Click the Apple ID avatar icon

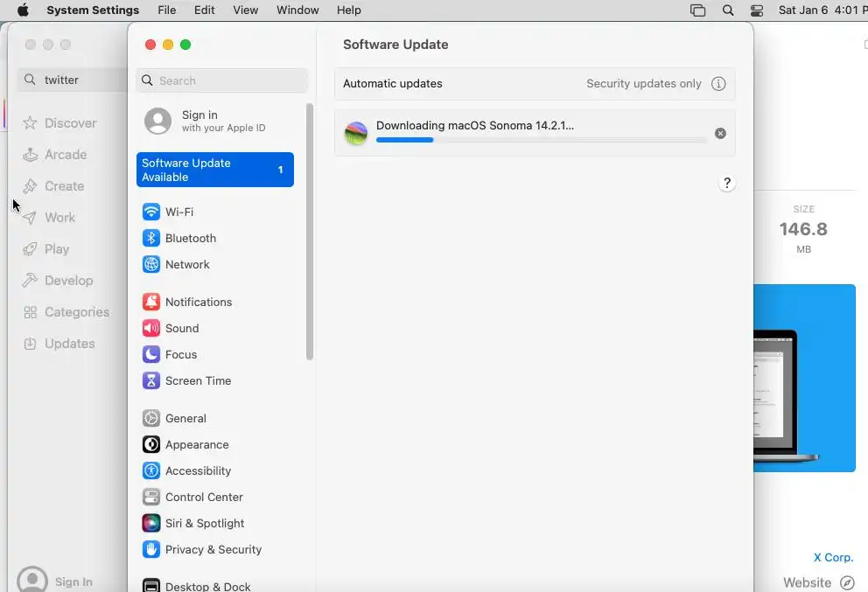157,121
